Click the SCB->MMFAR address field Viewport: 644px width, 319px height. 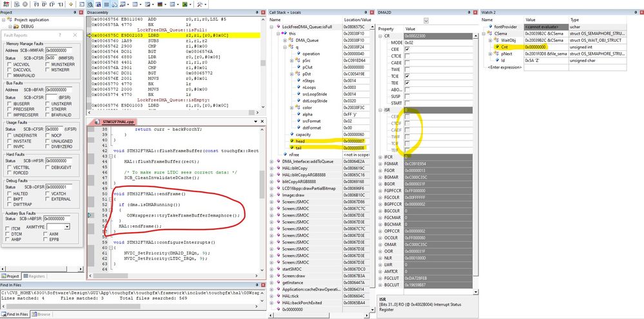point(59,50)
